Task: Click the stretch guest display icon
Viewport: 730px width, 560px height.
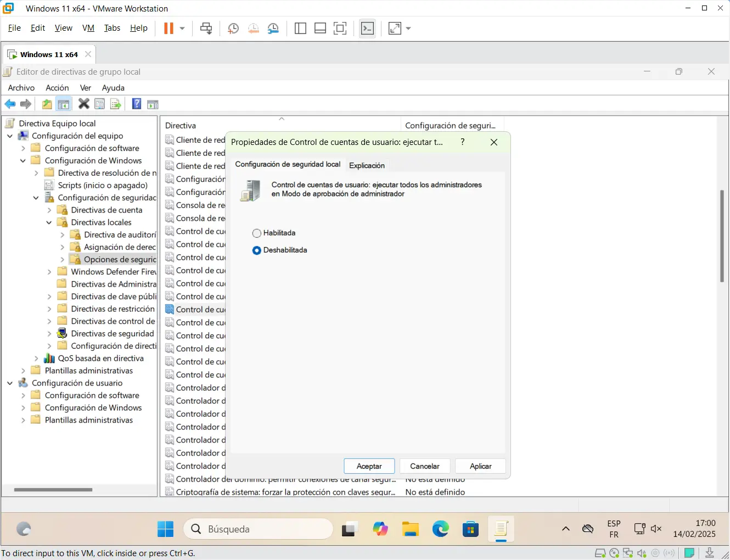Action: coord(395,29)
